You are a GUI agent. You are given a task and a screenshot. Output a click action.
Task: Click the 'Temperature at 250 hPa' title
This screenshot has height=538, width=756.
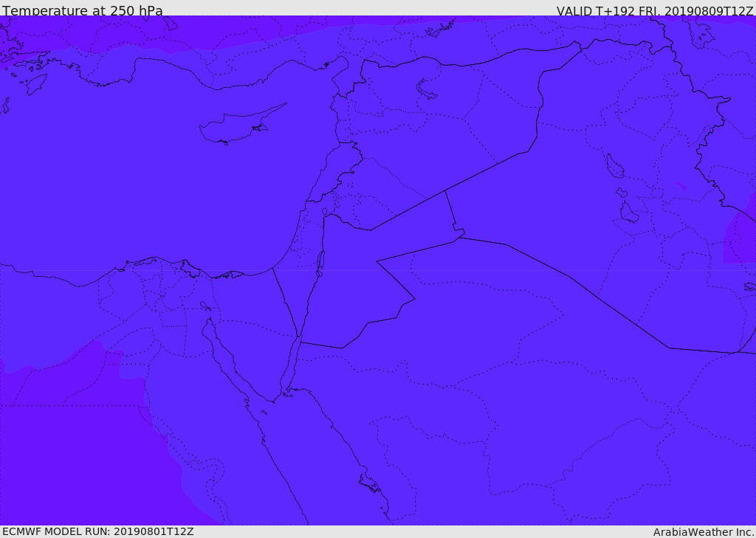82,10
